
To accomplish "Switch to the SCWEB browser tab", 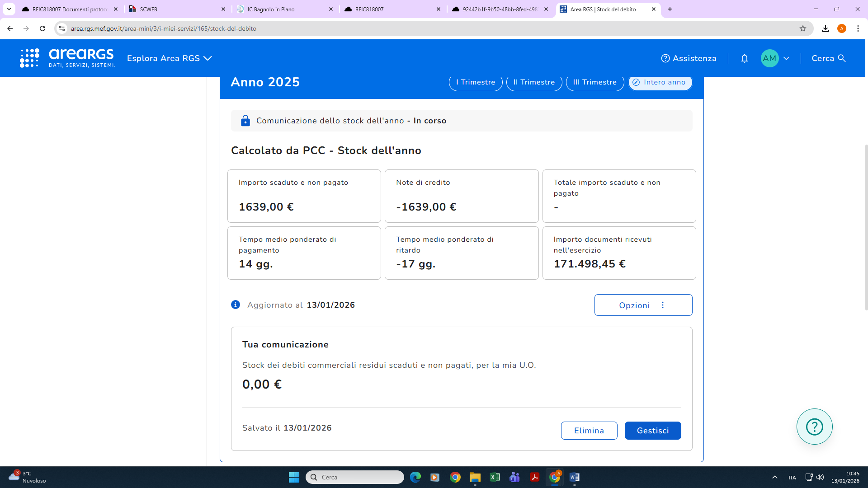I will pos(176,9).
